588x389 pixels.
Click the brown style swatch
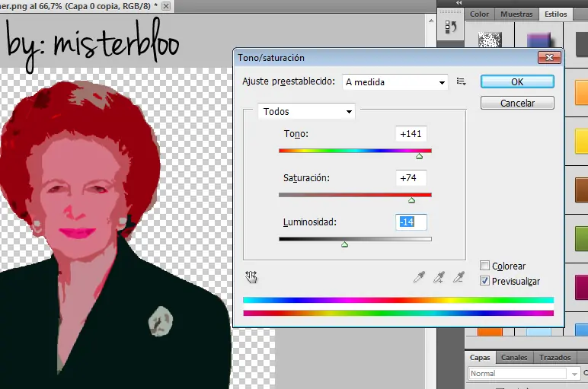coord(582,190)
